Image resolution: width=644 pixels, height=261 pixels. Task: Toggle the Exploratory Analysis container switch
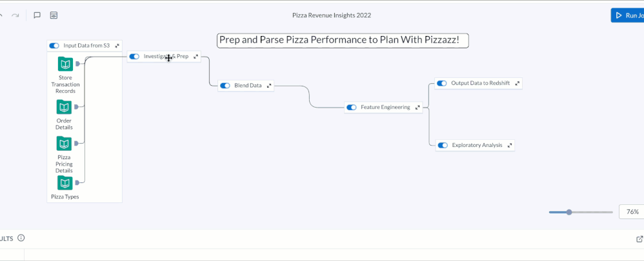pyautogui.click(x=443, y=146)
